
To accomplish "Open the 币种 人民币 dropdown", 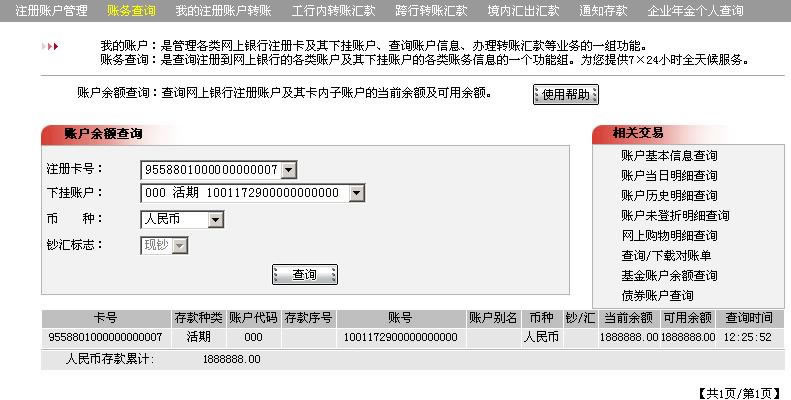I will pos(216,219).
